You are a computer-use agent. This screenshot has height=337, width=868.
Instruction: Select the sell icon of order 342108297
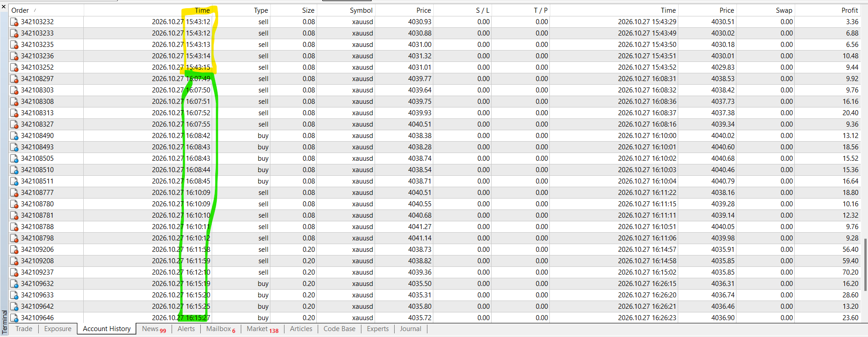pyautogui.click(x=14, y=79)
